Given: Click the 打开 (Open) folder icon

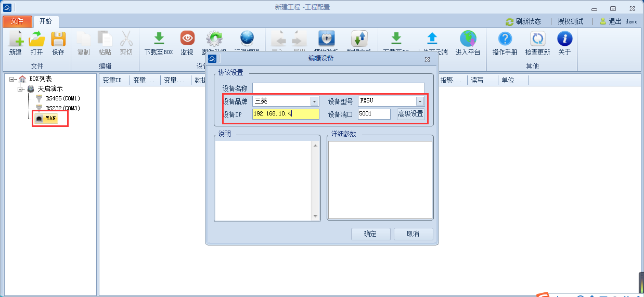Looking at the screenshot, I should click(36, 39).
